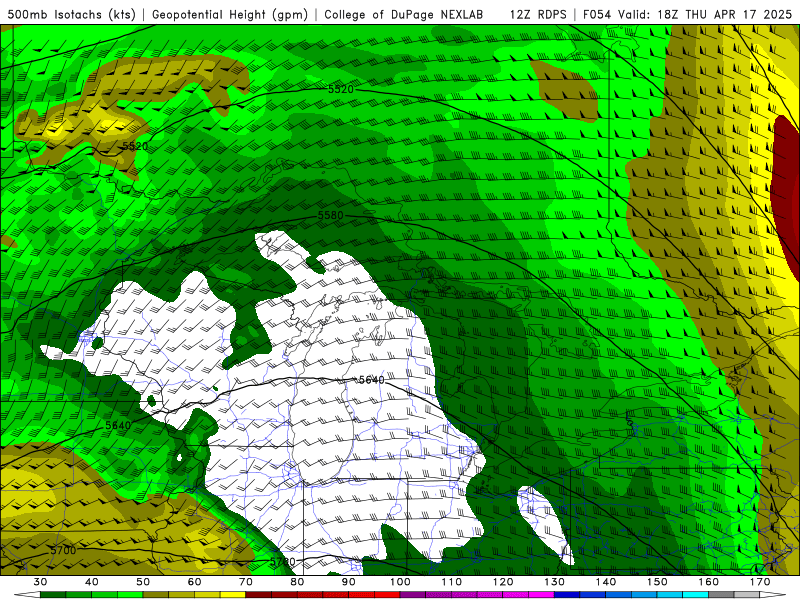Click the '80' value on the color scale
This screenshot has height=600, width=800.
coord(297,582)
